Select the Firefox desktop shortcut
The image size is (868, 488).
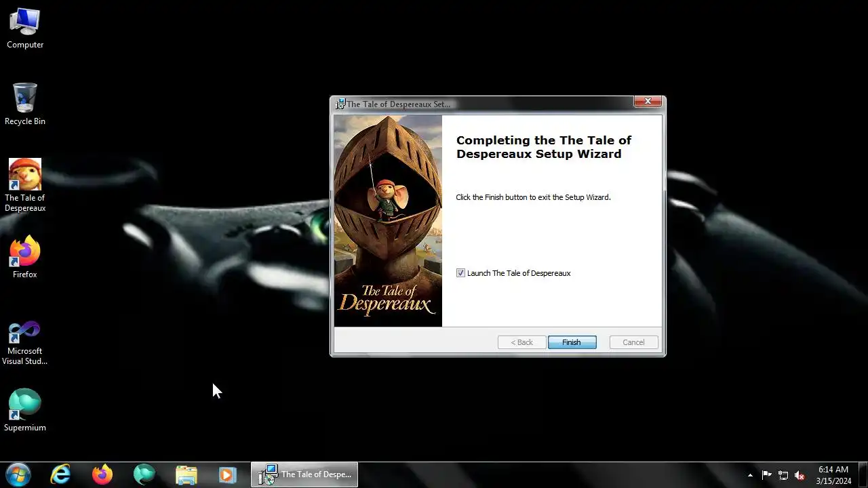[25, 257]
